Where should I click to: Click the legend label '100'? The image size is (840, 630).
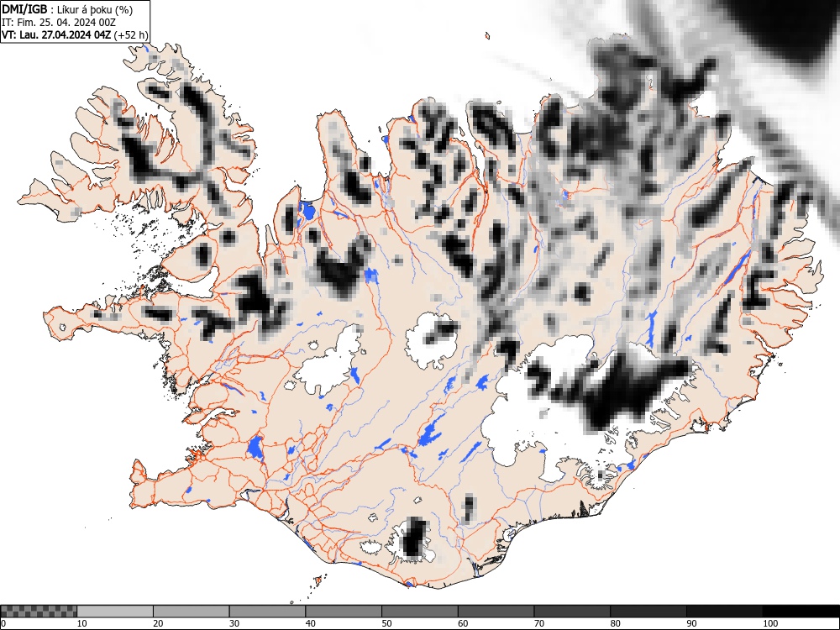pos(769,623)
